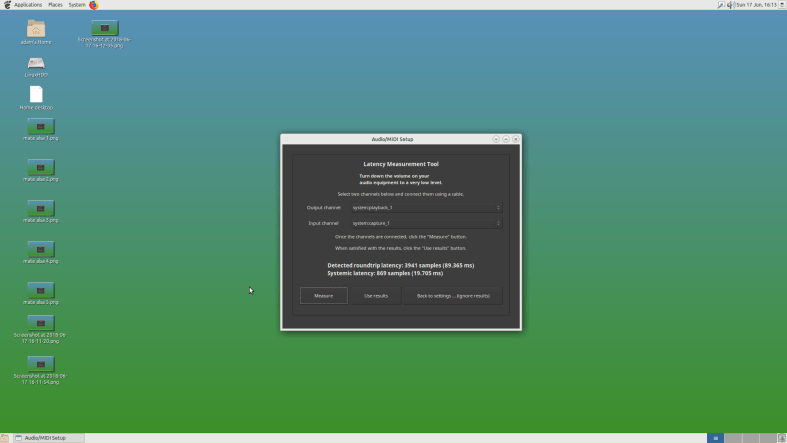Select the Home desktop file icon
The image size is (787, 443).
(36, 95)
